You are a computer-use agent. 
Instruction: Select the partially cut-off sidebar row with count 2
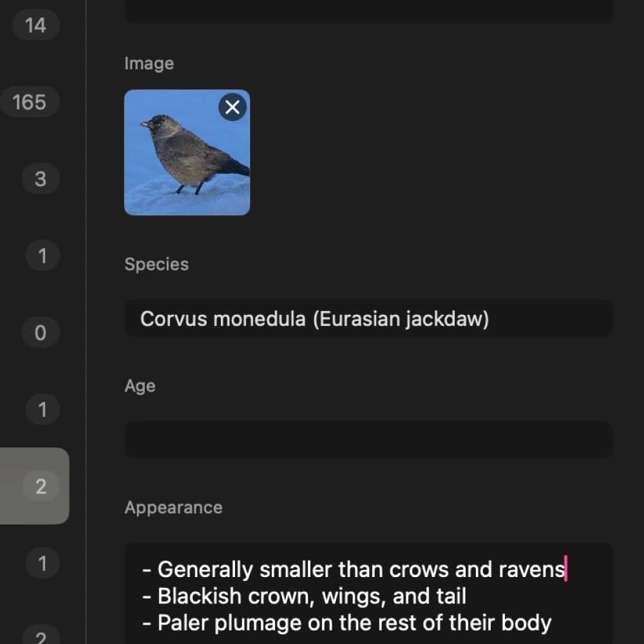point(40,636)
